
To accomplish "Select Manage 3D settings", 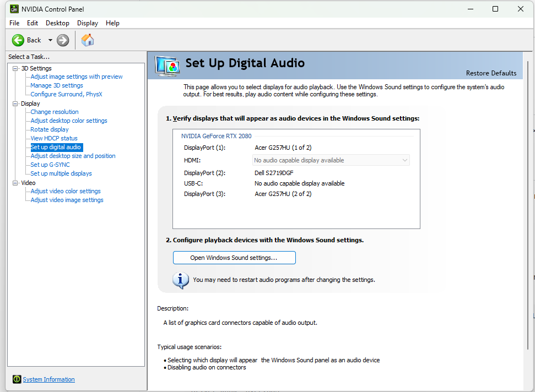I will [x=57, y=85].
